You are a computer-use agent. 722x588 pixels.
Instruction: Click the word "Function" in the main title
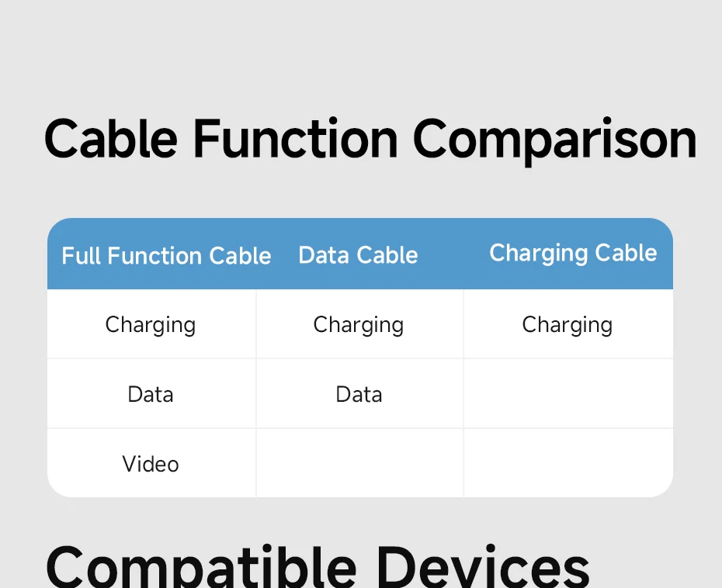(295, 140)
